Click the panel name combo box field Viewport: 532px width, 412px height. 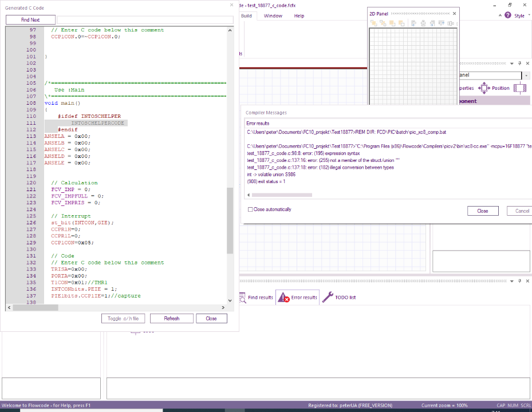pyautogui.click(x=490, y=76)
